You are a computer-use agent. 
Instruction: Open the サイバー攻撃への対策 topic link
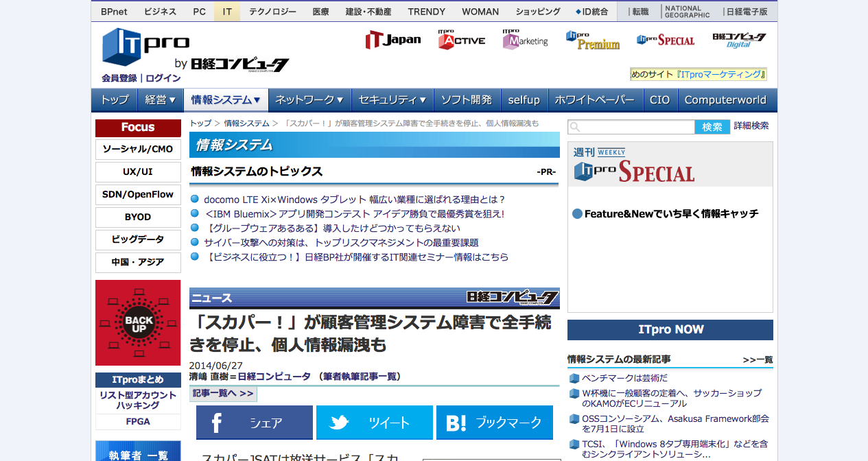coord(341,243)
